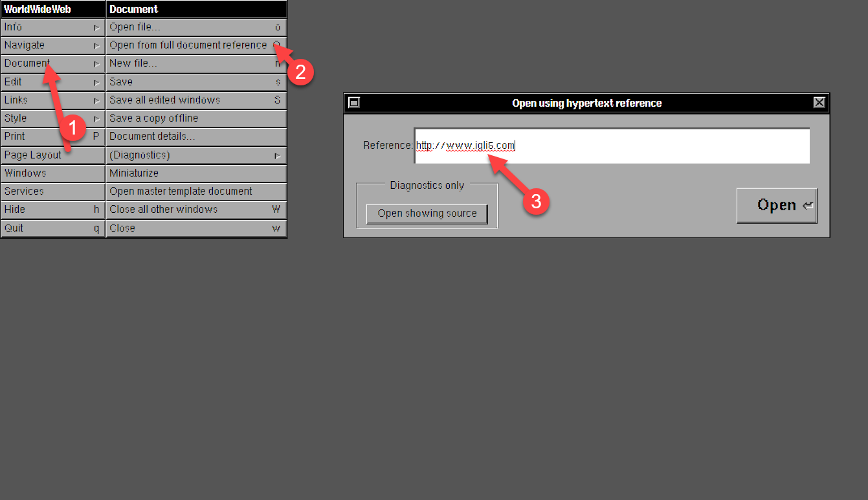Open the Links submenu
The width and height of the screenshot is (868, 500).
point(52,100)
